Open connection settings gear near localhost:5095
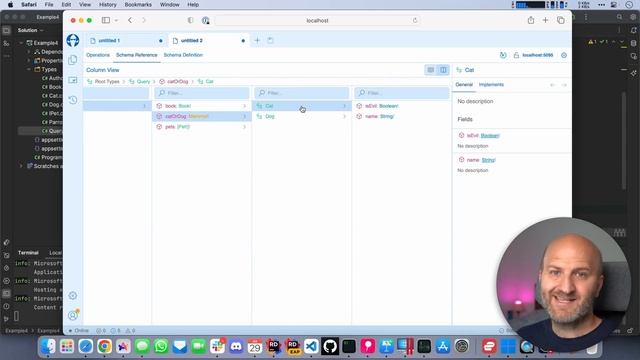This screenshot has width=640, height=360. 564,55
